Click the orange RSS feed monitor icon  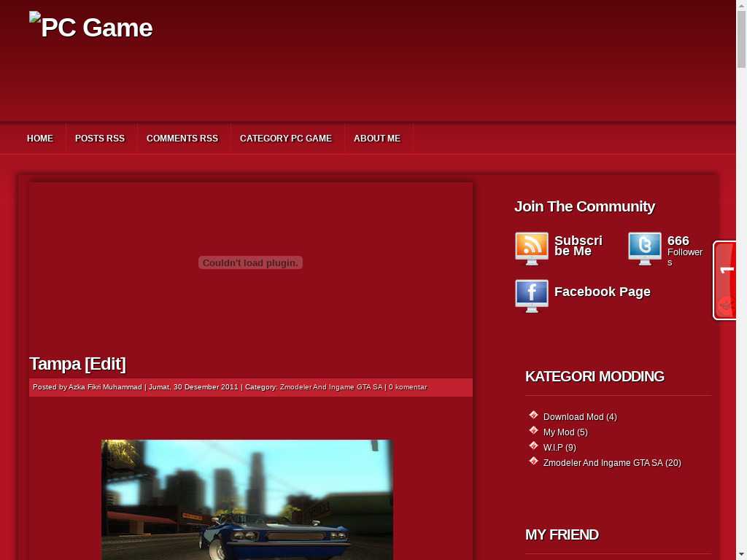[x=531, y=249]
